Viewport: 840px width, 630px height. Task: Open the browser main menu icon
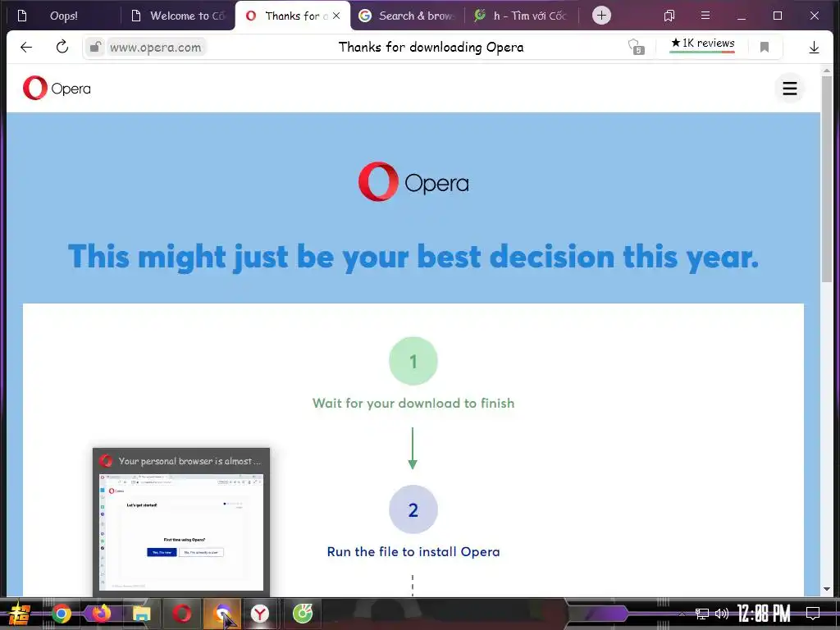(x=705, y=16)
